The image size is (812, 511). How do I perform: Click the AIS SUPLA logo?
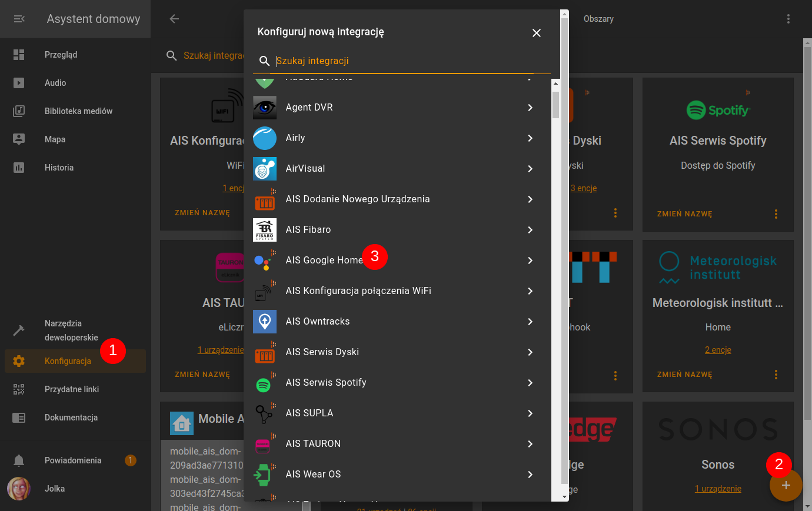click(x=265, y=413)
